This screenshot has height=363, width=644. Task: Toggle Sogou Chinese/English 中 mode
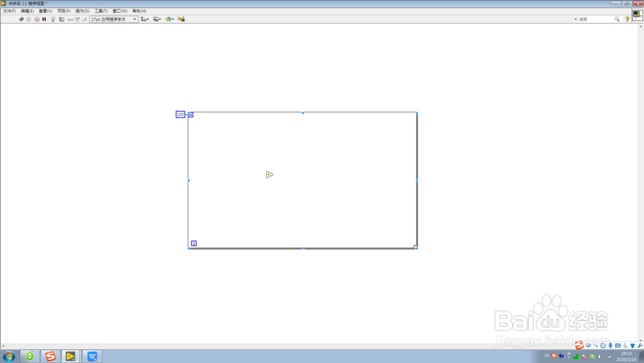point(588,346)
